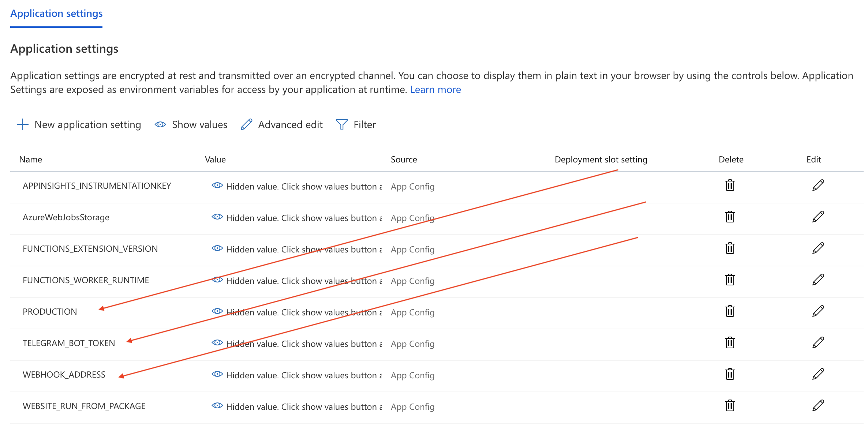Click trash icon for TELEGRAM_BOT_TOKEN row
Image resolution: width=868 pixels, height=431 pixels.
point(730,343)
